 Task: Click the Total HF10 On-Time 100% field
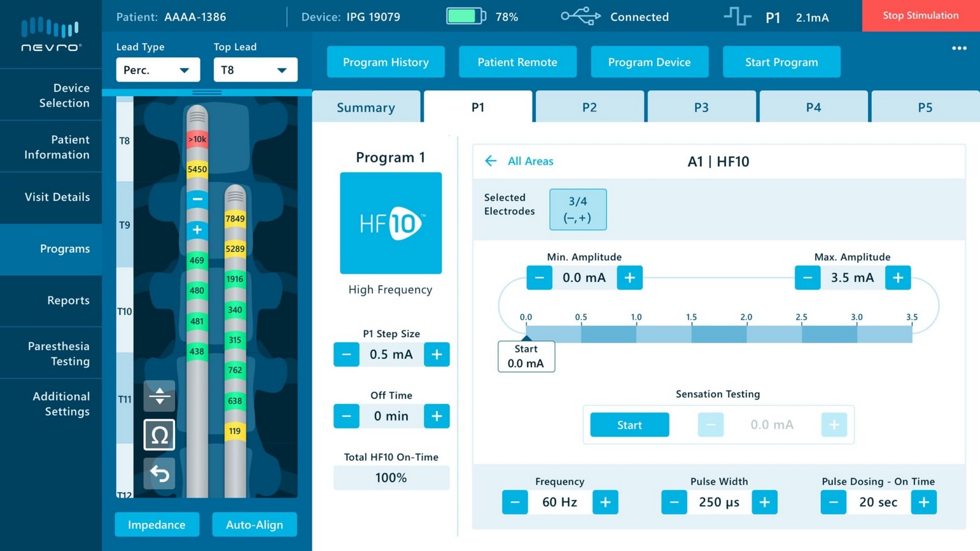click(391, 478)
